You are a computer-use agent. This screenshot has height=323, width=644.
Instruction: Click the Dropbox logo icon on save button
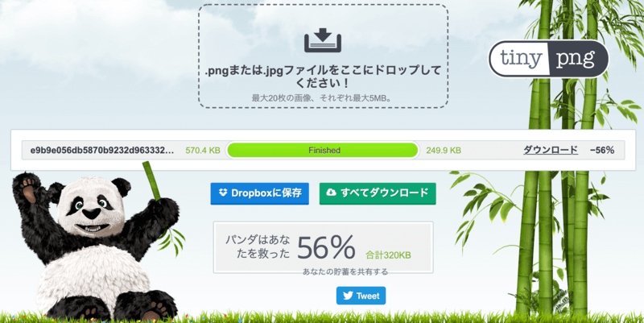click(223, 193)
